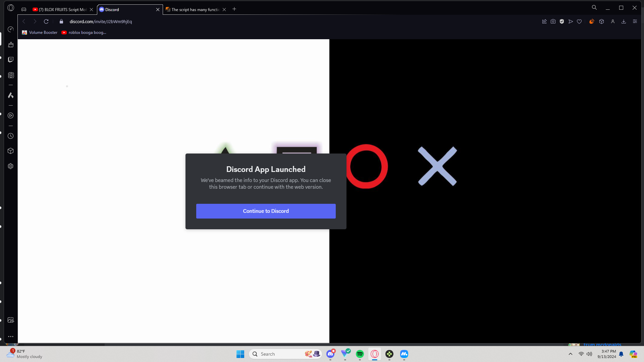
Task: View site security lock info
Action: pyautogui.click(x=61, y=21)
